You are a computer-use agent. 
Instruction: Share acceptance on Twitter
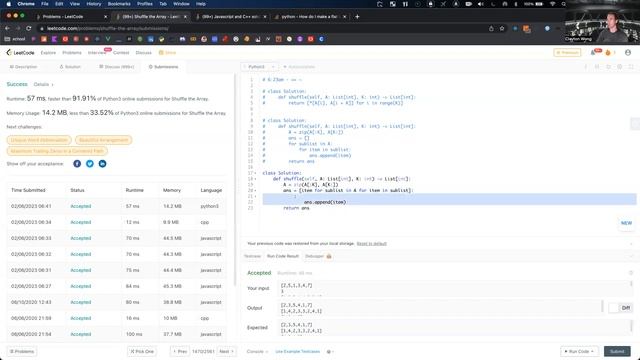point(90,164)
